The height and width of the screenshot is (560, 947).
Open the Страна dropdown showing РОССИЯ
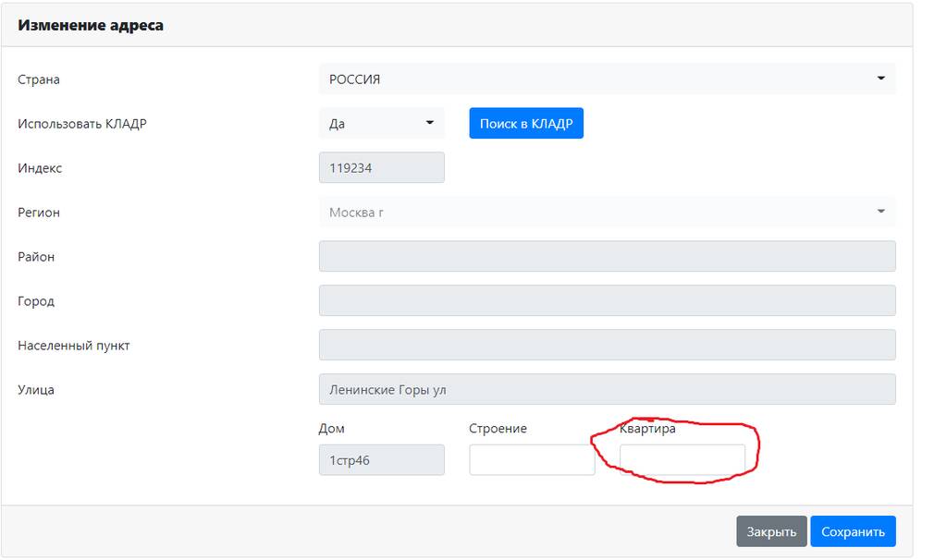tap(607, 79)
